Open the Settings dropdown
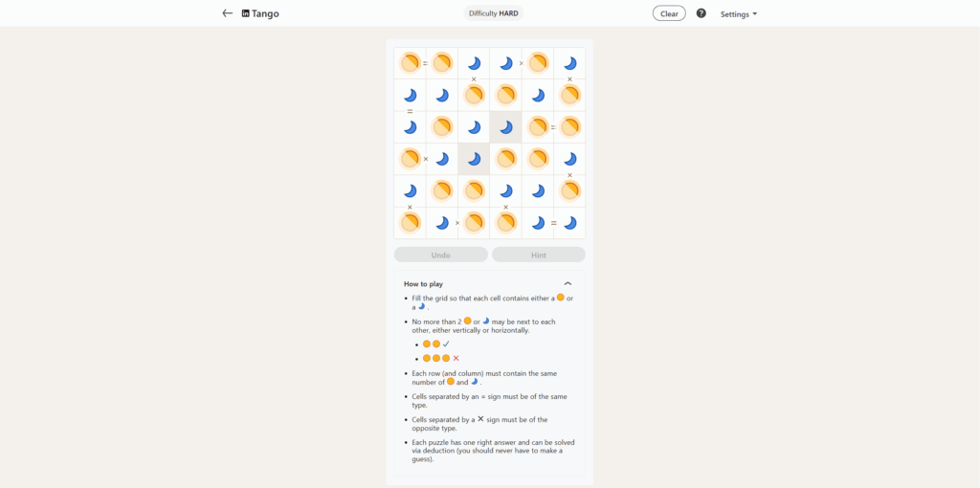 (x=738, y=14)
